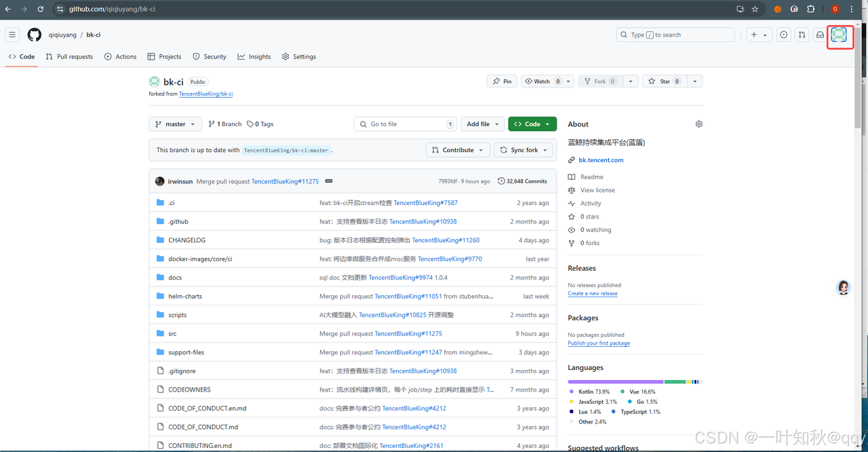Click the Kotlin 73.9% language entry
This screenshot has width=868, height=452.
589,392
